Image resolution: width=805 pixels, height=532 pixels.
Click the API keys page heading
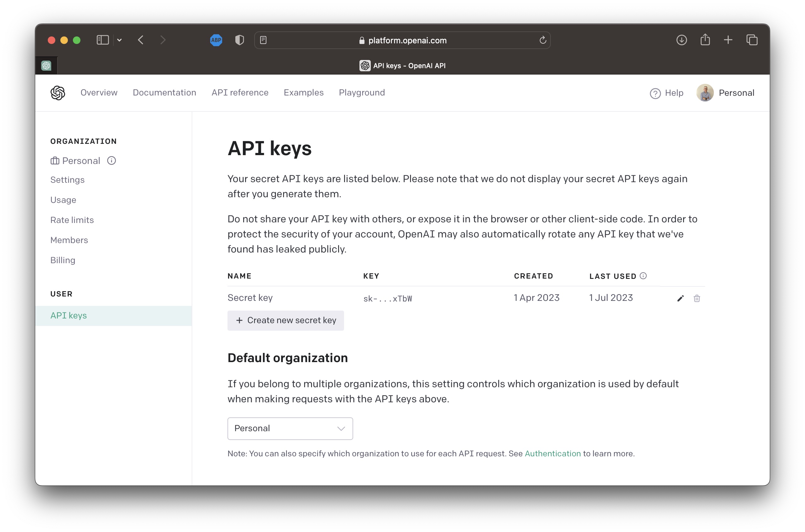click(x=270, y=149)
